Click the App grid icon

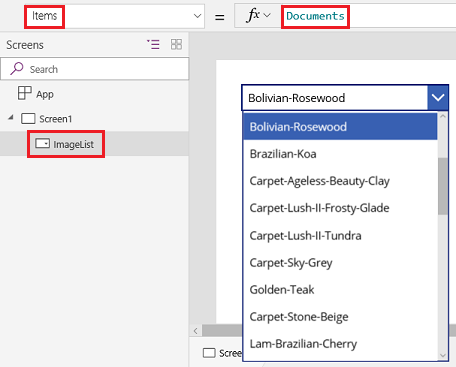point(25,93)
